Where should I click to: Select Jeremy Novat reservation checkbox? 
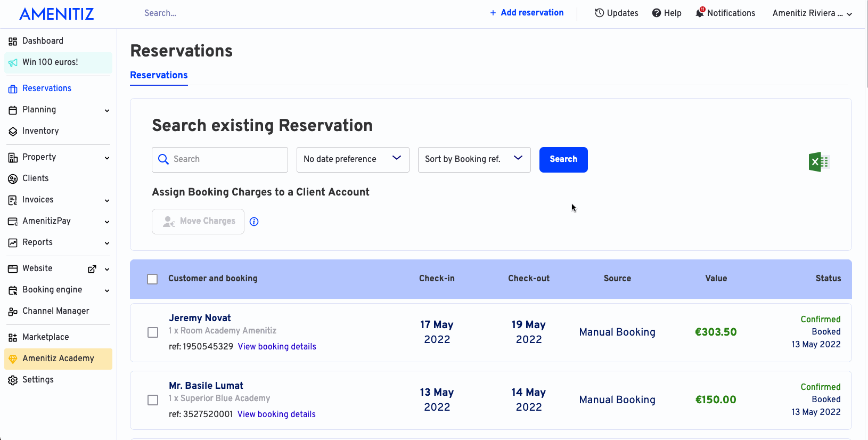tap(153, 332)
